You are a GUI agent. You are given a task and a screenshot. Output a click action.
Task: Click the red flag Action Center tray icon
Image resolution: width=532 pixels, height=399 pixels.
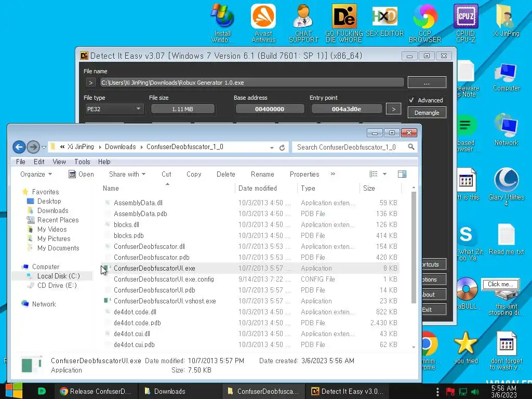450,392
